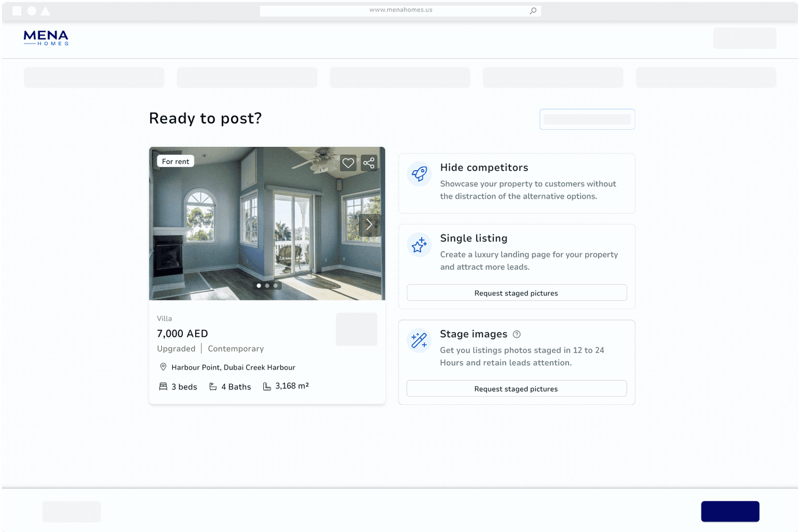This screenshot has height=532, width=798.
Task: Click the dark blue button in the footer
Action: 730,511
